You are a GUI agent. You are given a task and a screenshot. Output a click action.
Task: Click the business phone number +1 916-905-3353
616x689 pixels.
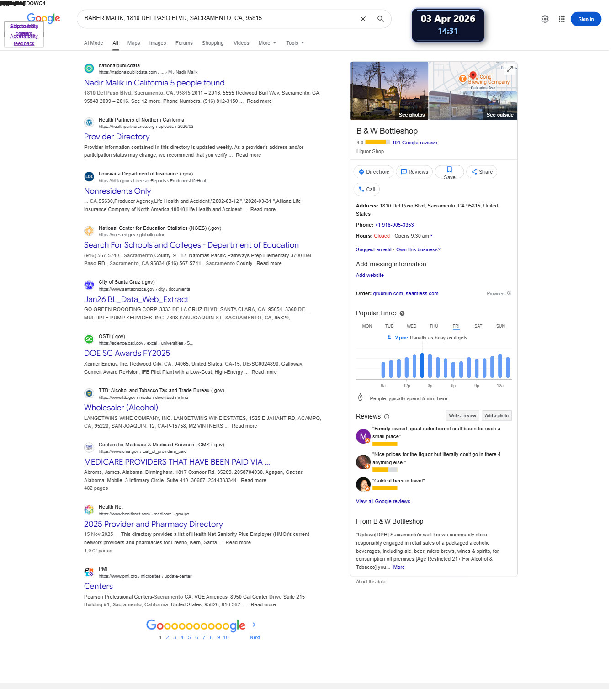394,225
